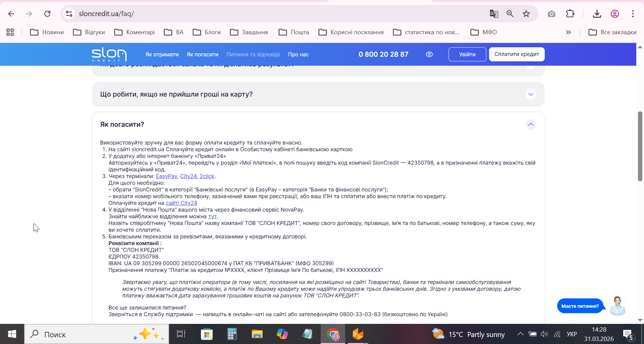Open the Новини bookmark folder
Screen dimensions: 644x344
[x=47, y=32]
